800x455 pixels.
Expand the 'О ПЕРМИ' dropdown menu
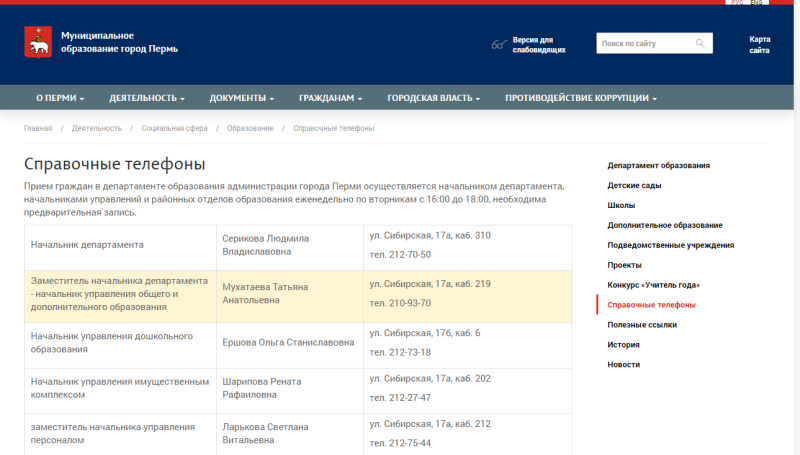[x=60, y=98]
